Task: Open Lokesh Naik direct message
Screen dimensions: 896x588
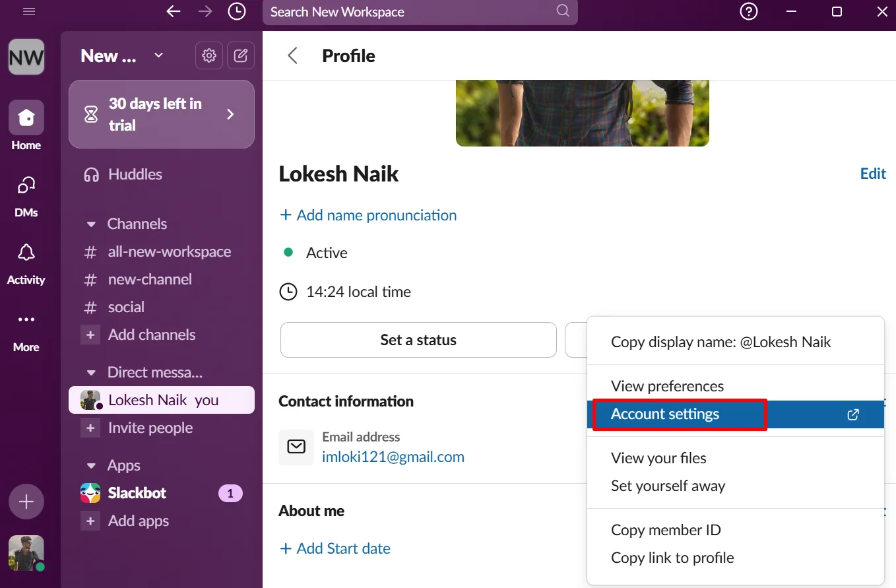Action: [x=162, y=400]
